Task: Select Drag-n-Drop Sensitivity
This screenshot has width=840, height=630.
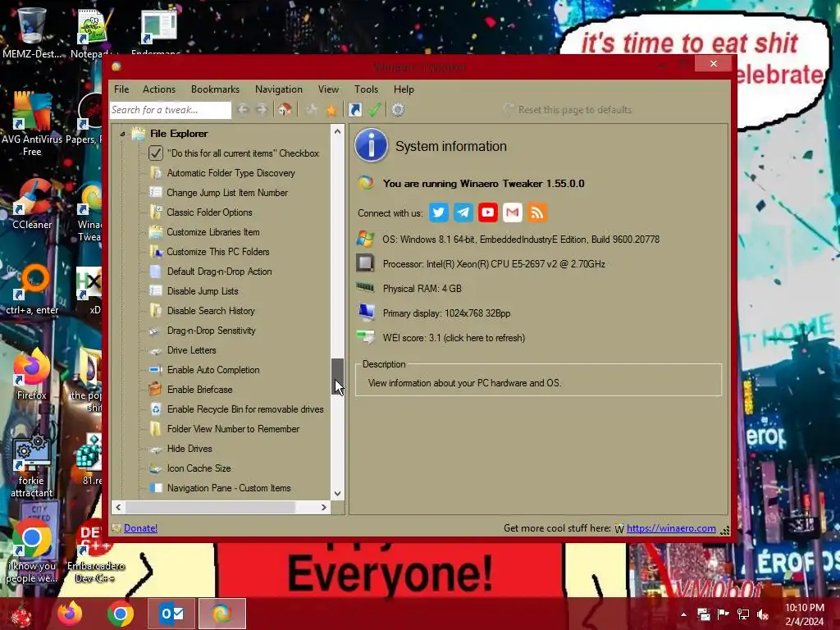Action: 211,331
